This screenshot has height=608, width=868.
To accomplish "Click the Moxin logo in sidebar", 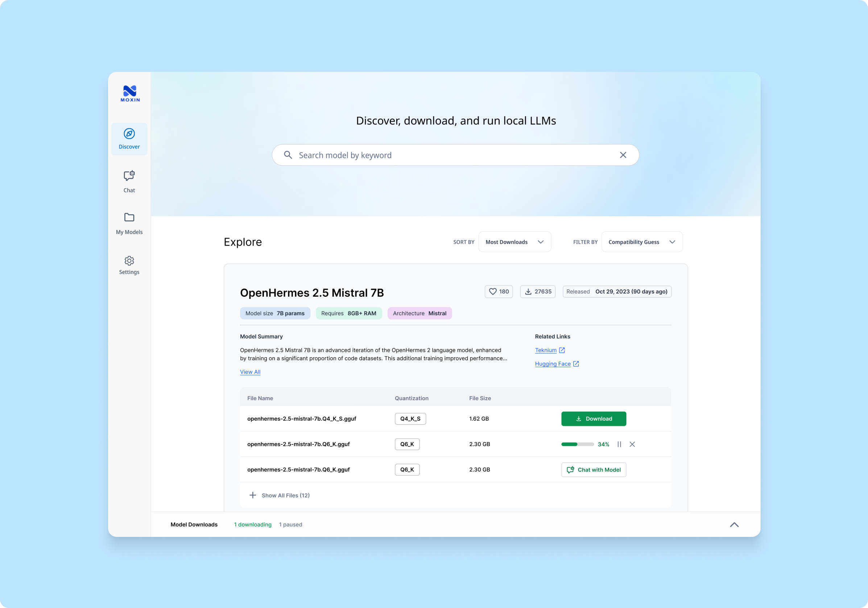I will pos(130,94).
